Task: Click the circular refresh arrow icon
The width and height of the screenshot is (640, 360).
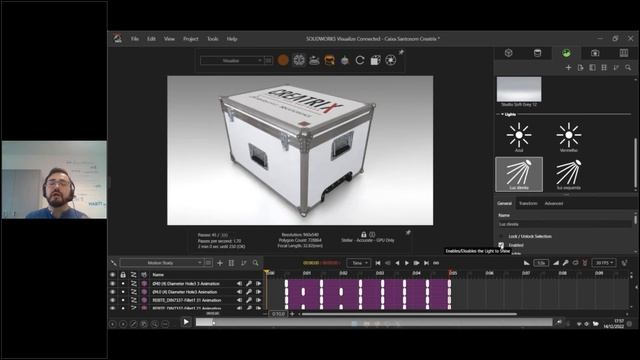Action: point(360,60)
